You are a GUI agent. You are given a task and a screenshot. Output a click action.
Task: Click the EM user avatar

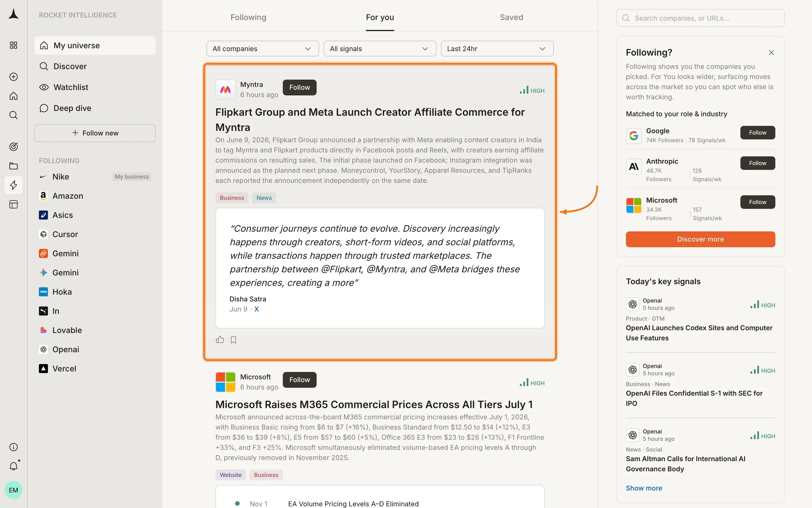14,490
